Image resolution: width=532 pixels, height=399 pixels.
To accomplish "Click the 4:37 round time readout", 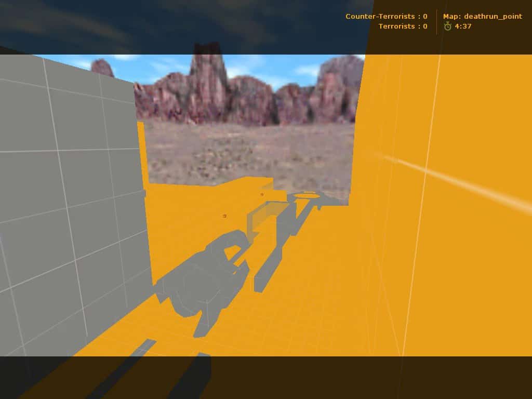I will (463, 26).
